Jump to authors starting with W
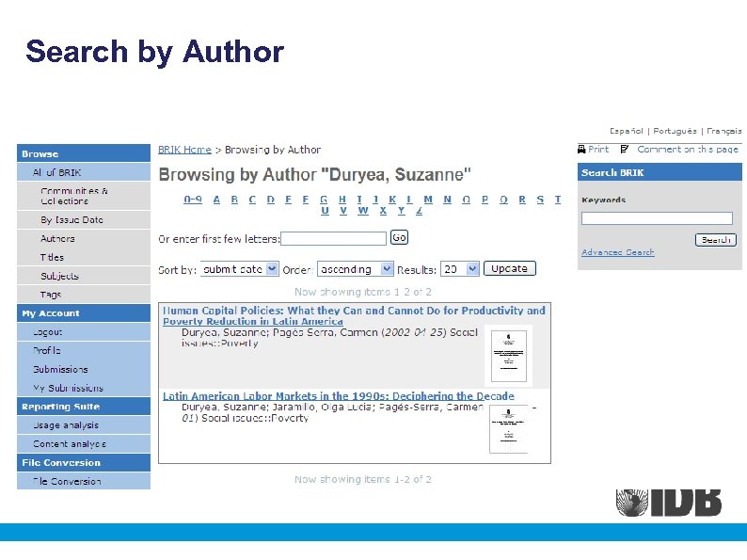Screen dimensions: 747x560 (363, 211)
